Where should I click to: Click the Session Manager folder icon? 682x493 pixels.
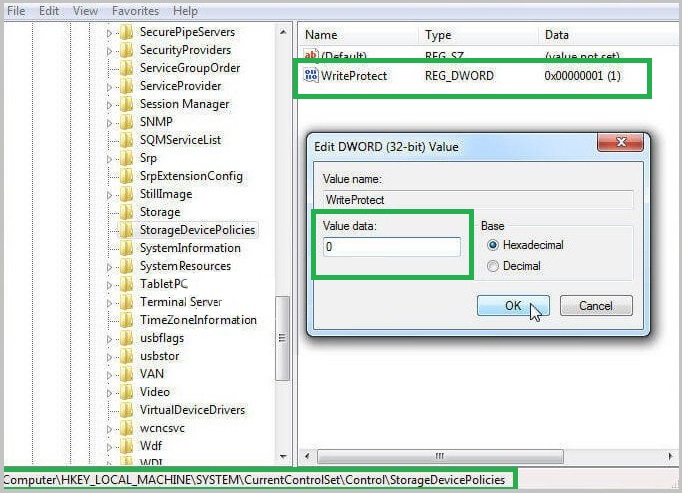(x=127, y=104)
